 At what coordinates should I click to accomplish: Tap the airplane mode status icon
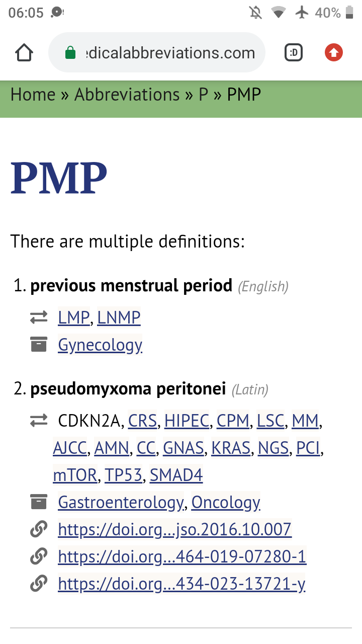[x=302, y=13]
